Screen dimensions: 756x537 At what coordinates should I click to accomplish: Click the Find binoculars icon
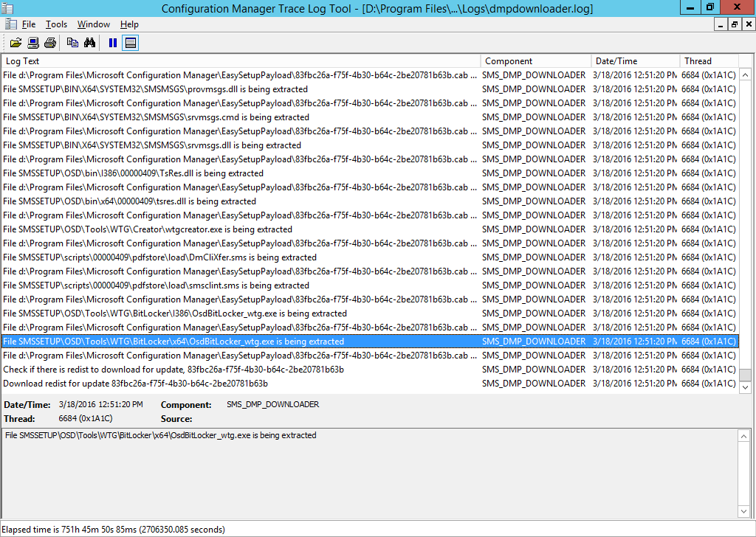pyautogui.click(x=89, y=43)
